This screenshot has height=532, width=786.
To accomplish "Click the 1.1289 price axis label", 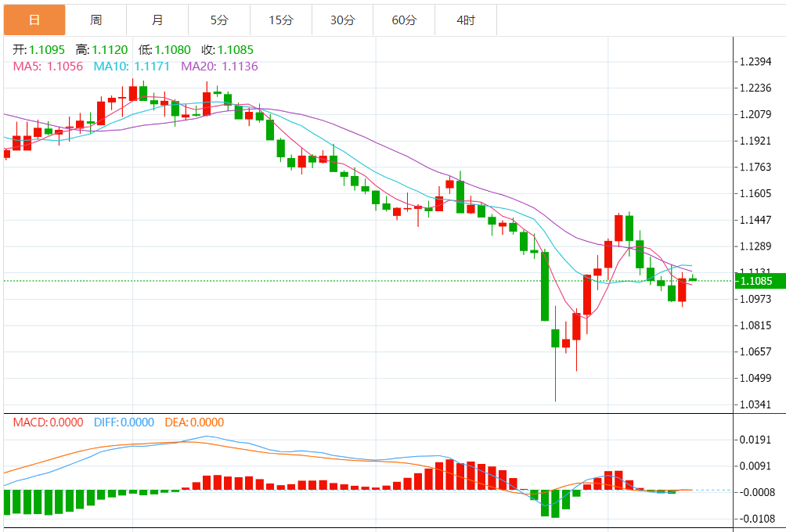I will pyautogui.click(x=756, y=246).
